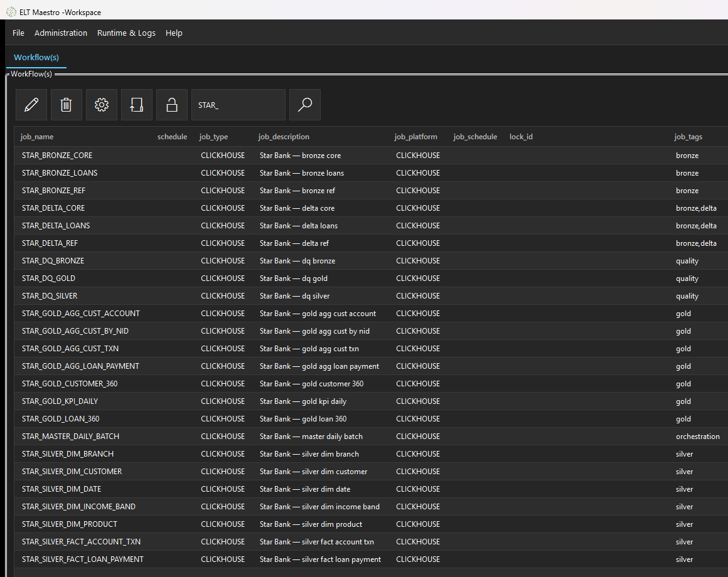
Task: Click the 'Star Bank — gold kpi daily' description
Action: [303, 401]
